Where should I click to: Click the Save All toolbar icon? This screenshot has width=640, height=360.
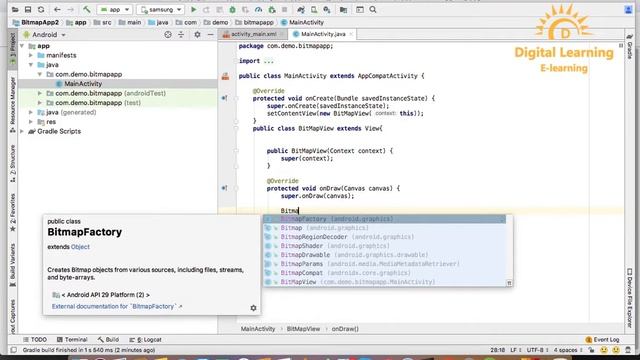(28, 9)
